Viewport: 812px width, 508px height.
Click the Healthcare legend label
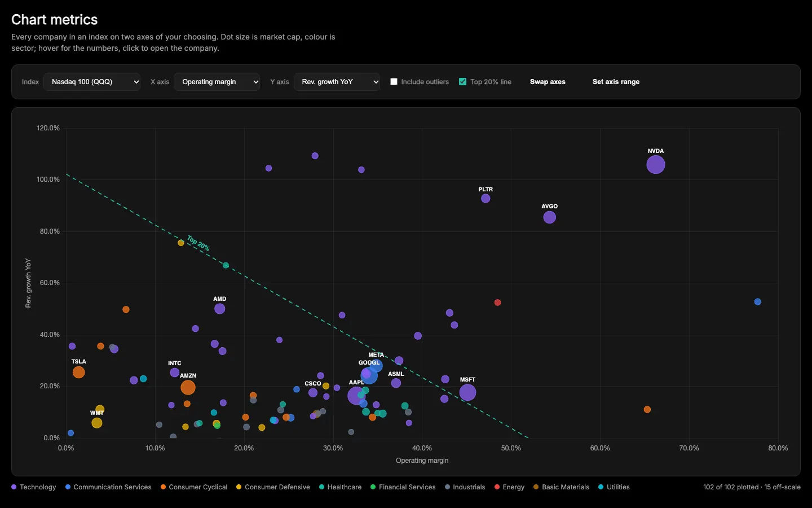[344, 487]
